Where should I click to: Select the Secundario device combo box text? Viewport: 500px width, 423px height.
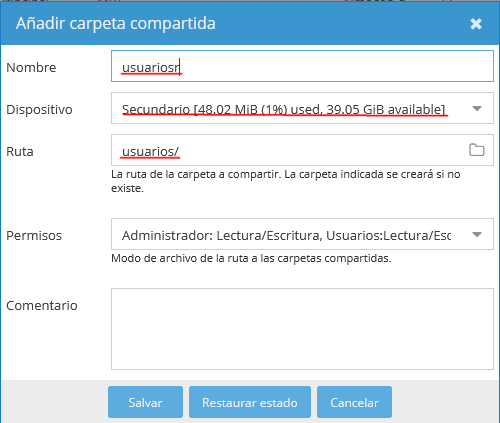(283, 109)
